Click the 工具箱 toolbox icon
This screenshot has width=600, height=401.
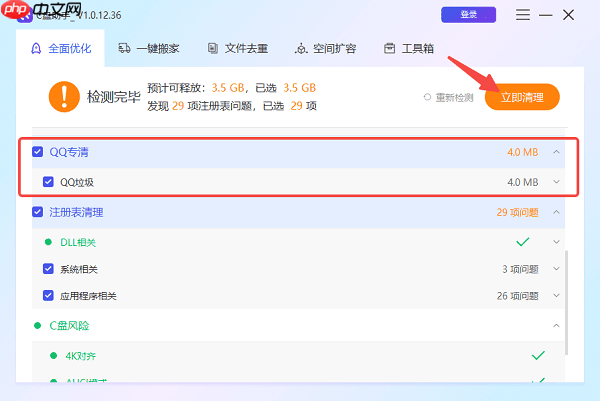tap(390, 49)
